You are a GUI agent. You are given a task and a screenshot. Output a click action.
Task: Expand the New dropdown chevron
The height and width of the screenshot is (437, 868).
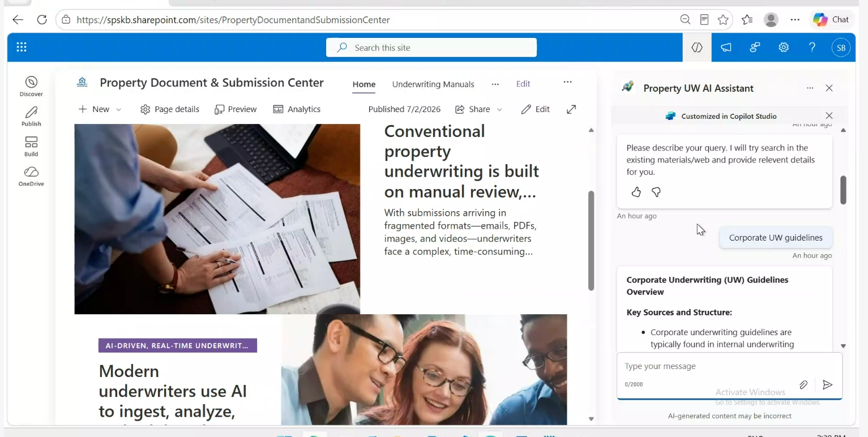click(118, 109)
